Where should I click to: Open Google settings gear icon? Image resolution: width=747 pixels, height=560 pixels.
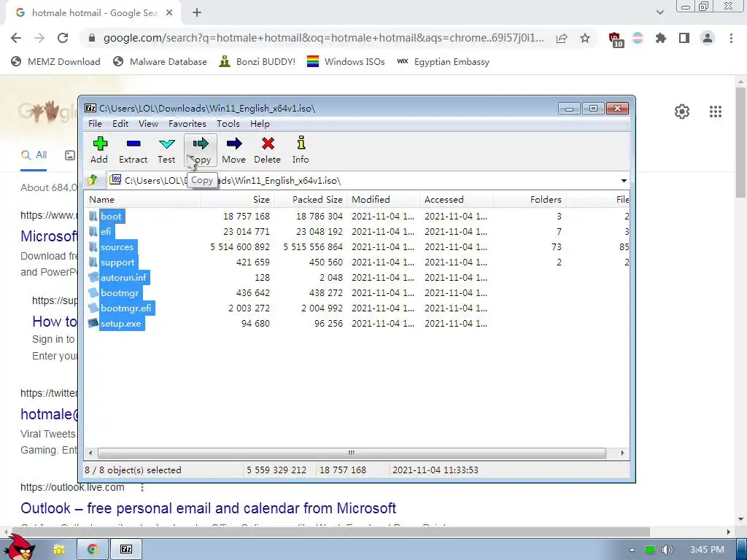coord(682,112)
